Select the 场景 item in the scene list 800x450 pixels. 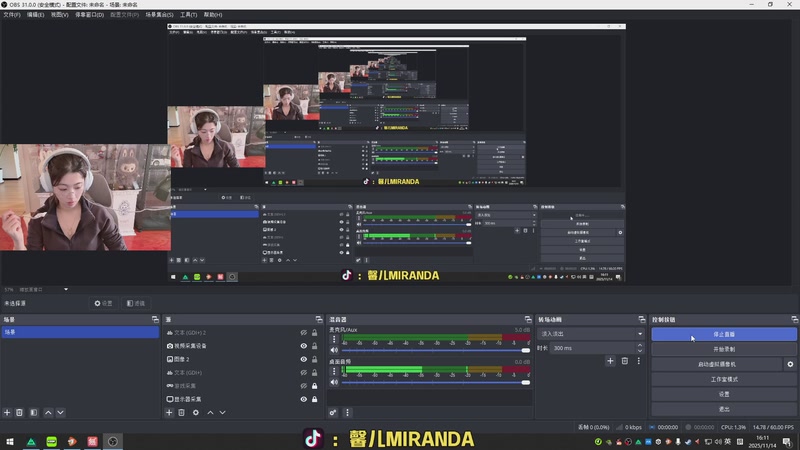click(x=80, y=332)
